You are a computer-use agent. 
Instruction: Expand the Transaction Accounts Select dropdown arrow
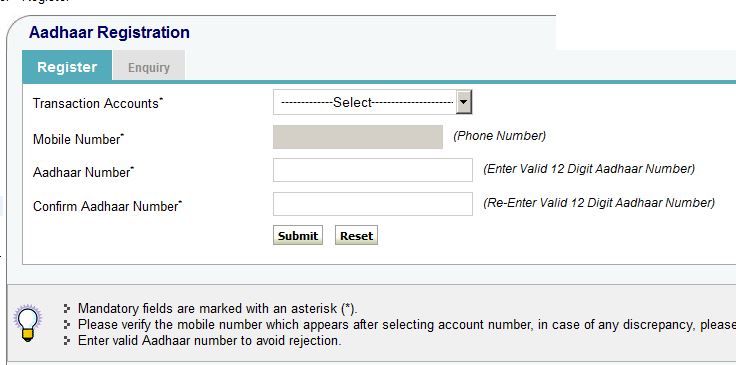tap(464, 102)
